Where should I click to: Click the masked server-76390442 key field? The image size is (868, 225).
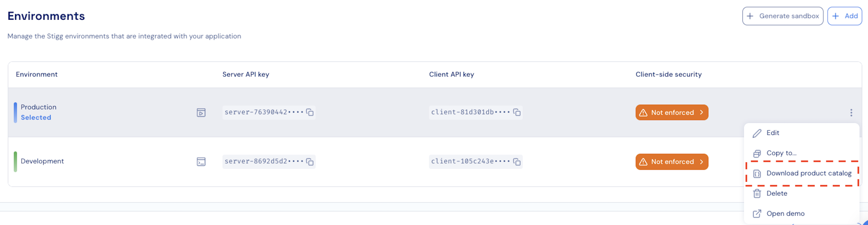[269, 112]
